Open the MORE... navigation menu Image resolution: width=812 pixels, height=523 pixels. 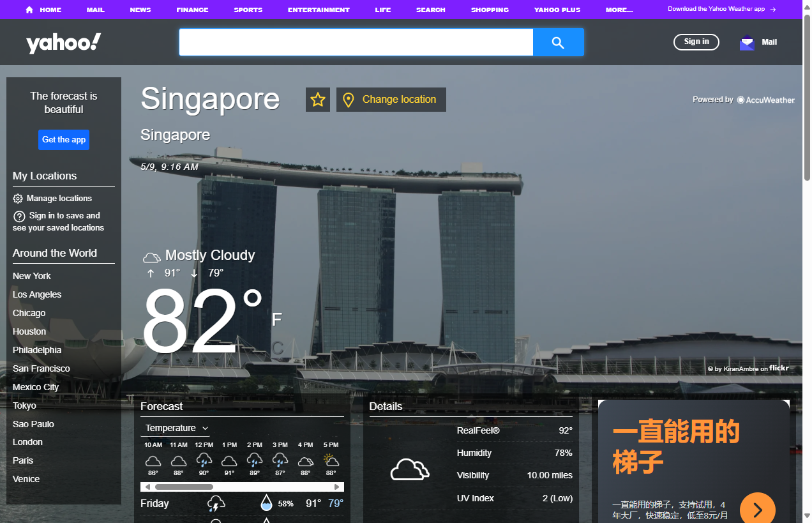[x=619, y=10]
